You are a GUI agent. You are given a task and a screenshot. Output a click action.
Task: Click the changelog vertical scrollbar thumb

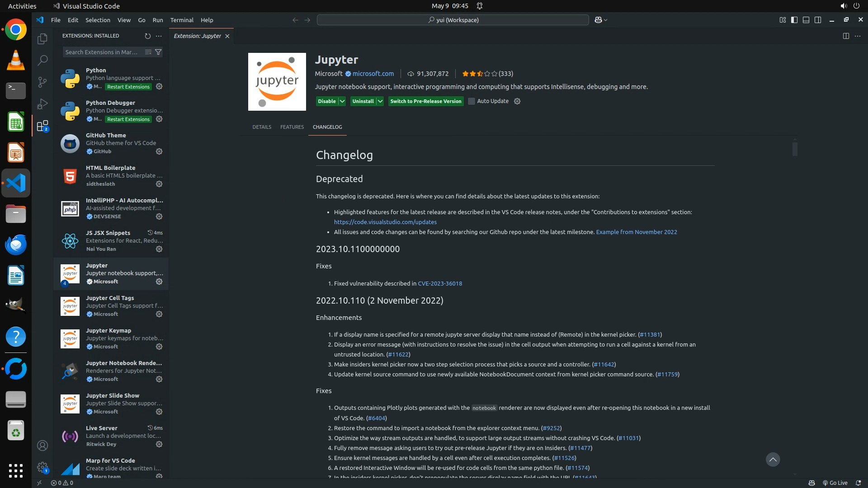[x=795, y=149]
